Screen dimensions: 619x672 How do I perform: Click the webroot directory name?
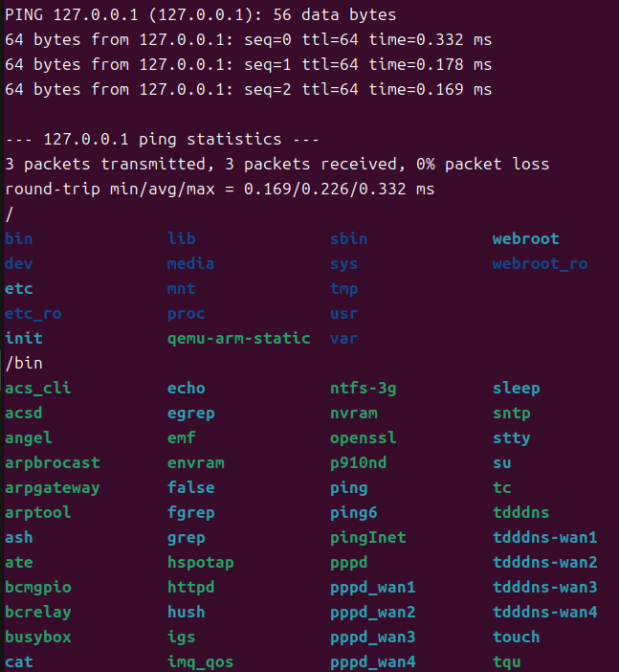click(525, 238)
